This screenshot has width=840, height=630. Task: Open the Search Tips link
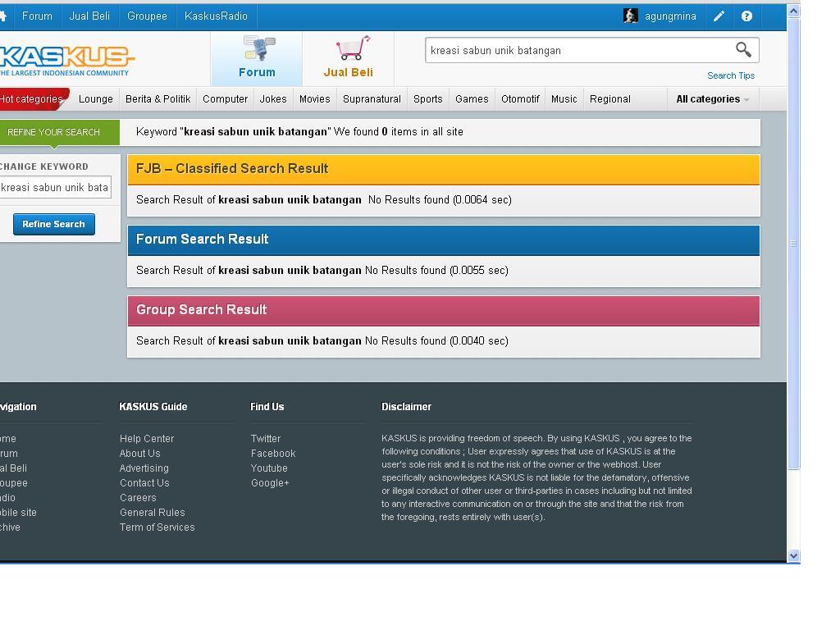click(x=731, y=75)
